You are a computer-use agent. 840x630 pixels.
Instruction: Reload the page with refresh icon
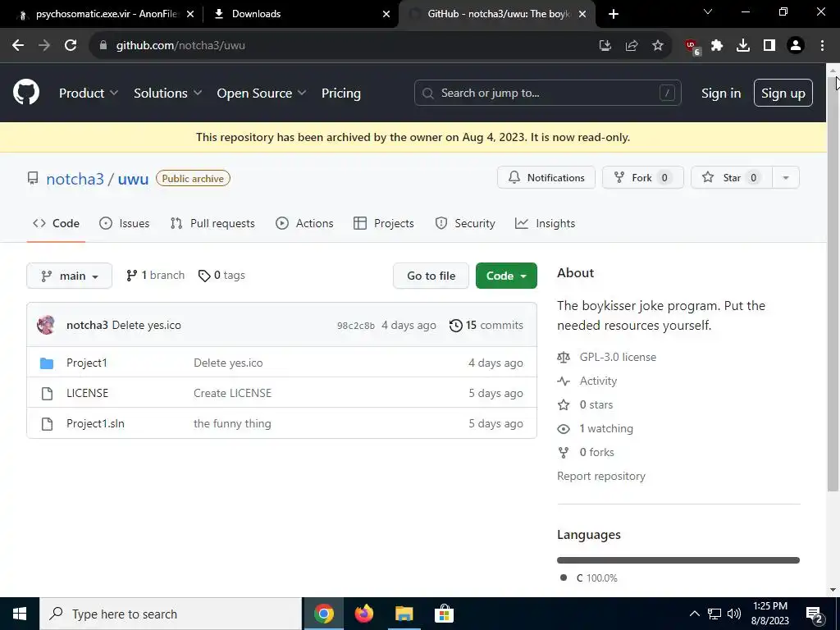(x=71, y=46)
